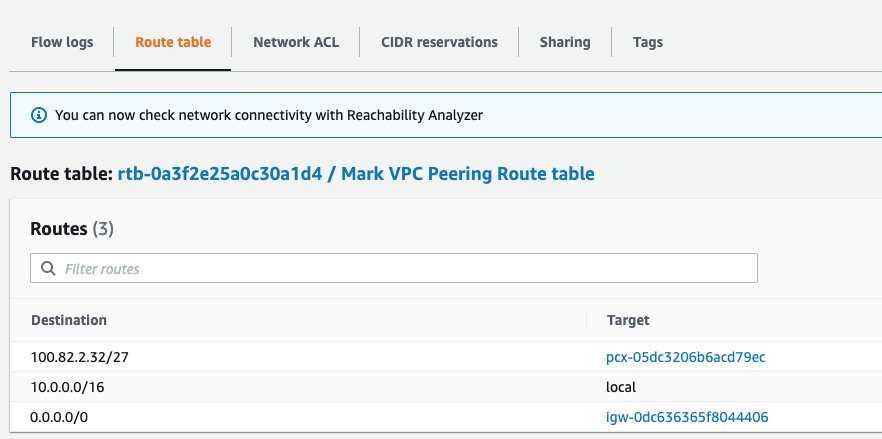This screenshot has width=882, height=439.
Task: Click the divider between Destination and Target columns
Action: pyautogui.click(x=587, y=320)
